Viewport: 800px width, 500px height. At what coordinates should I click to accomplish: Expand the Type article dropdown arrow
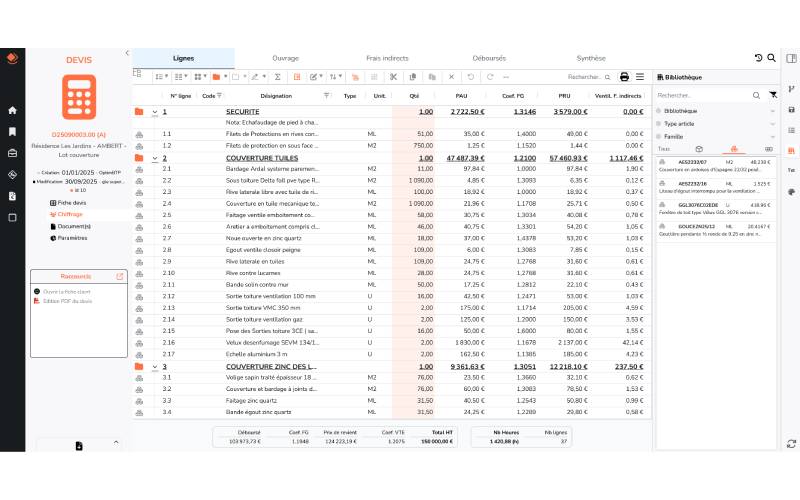(x=773, y=123)
